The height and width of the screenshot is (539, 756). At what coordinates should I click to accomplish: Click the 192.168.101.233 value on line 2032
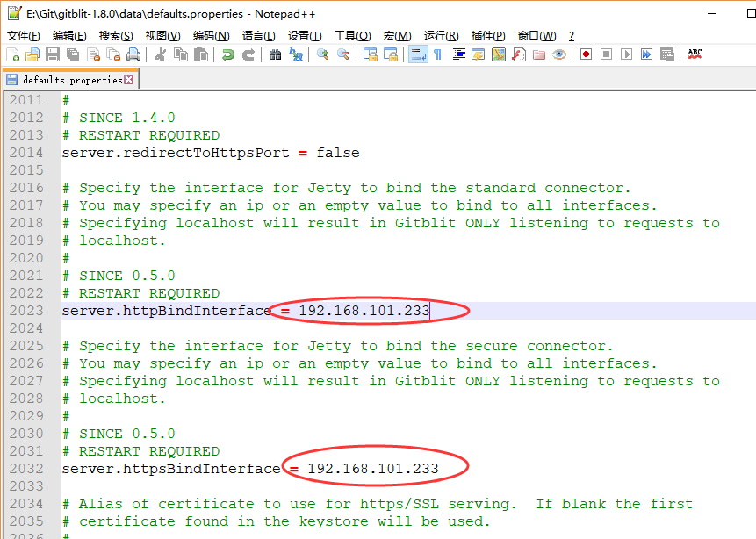(373, 469)
